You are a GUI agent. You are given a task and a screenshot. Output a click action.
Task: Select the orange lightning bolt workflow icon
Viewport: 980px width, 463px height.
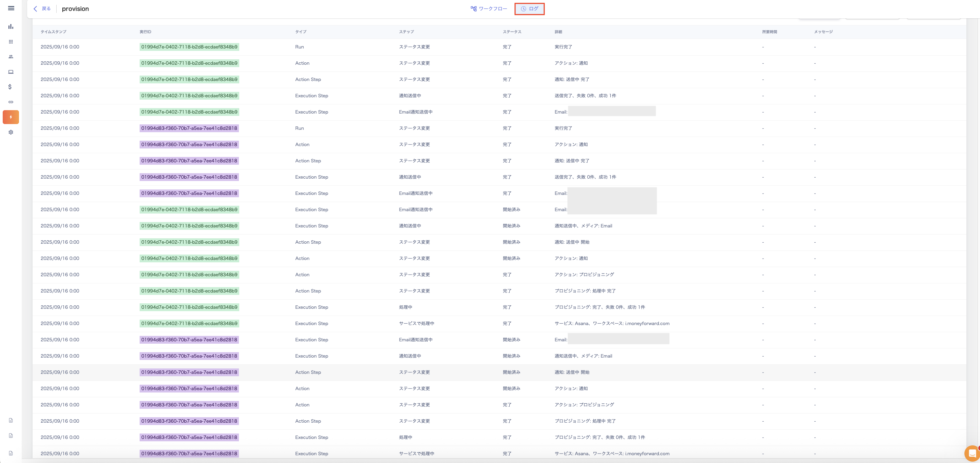pyautogui.click(x=11, y=117)
